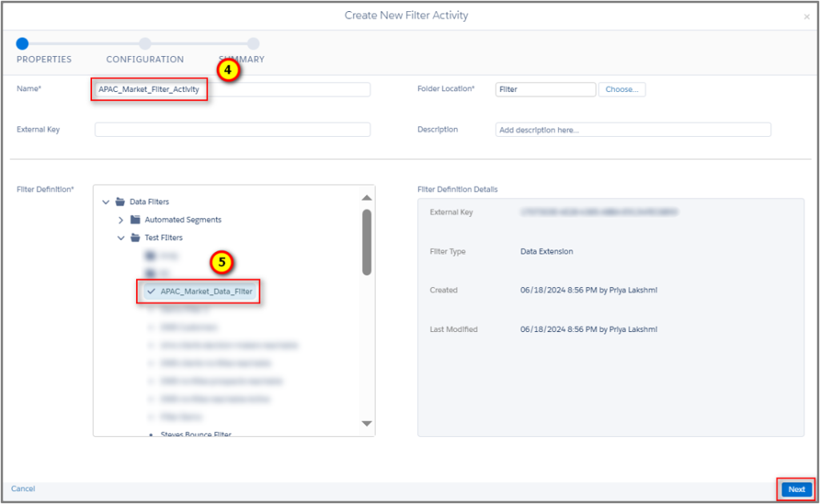Click the Test Filters folder icon
Image resolution: width=820 pixels, height=504 pixels.
click(135, 238)
